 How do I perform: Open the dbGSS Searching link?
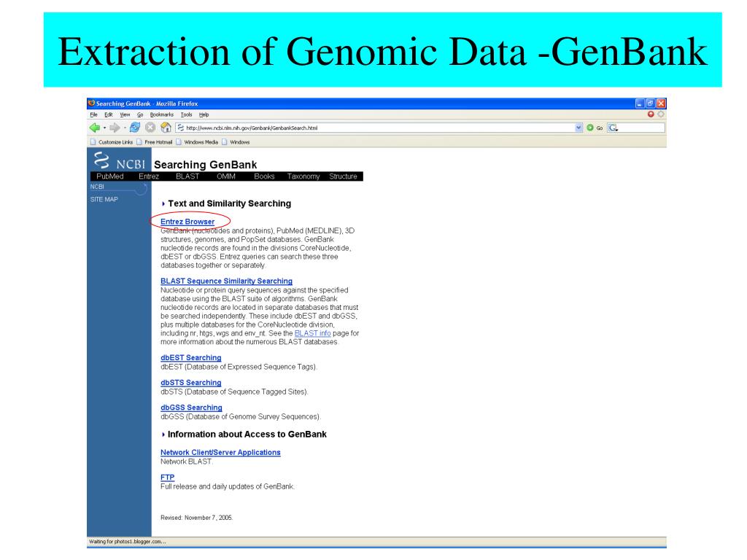(191, 408)
